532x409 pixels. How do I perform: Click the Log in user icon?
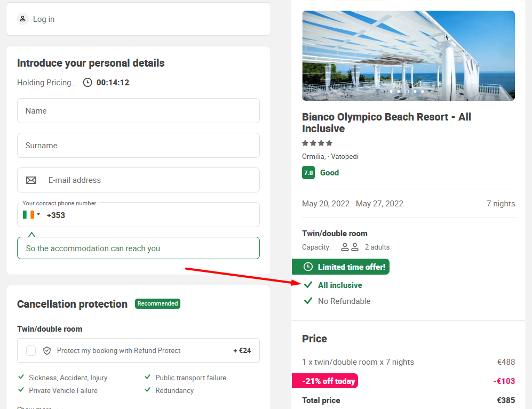click(x=23, y=19)
